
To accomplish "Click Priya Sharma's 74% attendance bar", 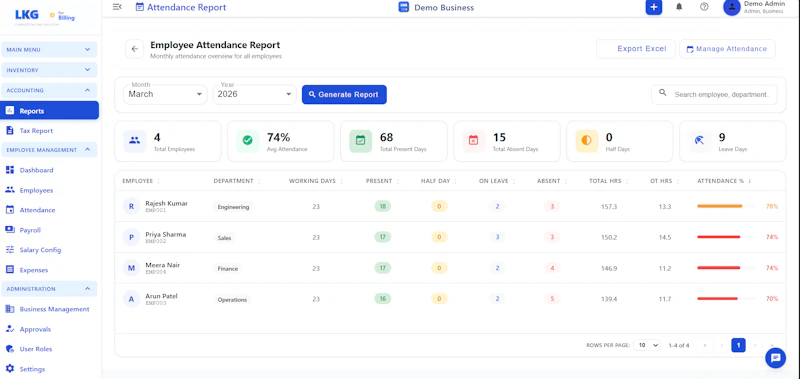I will (726, 237).
